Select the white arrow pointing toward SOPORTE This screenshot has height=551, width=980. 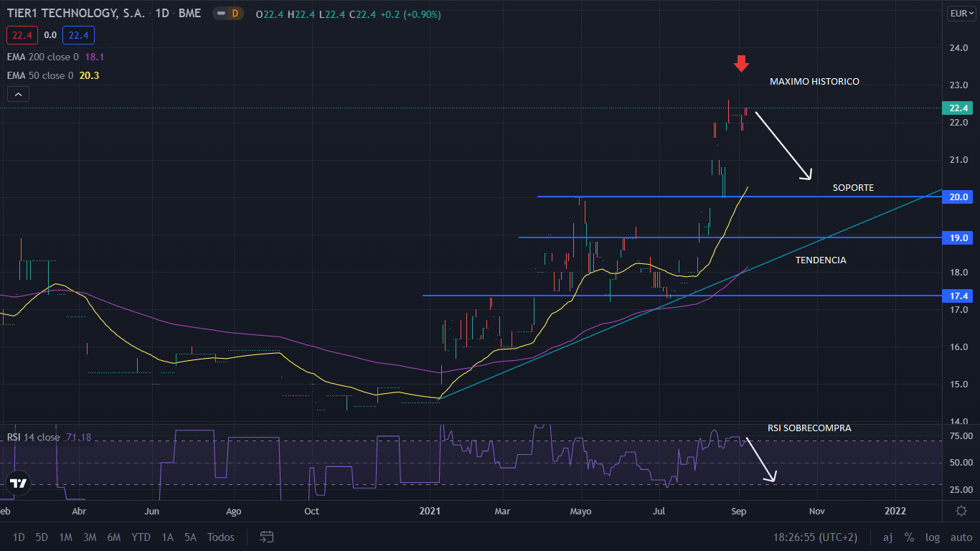pyautogui.click(x=783, y=144)
